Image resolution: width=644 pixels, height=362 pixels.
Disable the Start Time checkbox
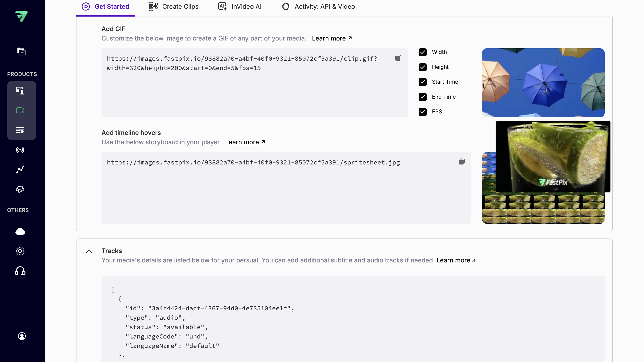(x=422, y=82)
